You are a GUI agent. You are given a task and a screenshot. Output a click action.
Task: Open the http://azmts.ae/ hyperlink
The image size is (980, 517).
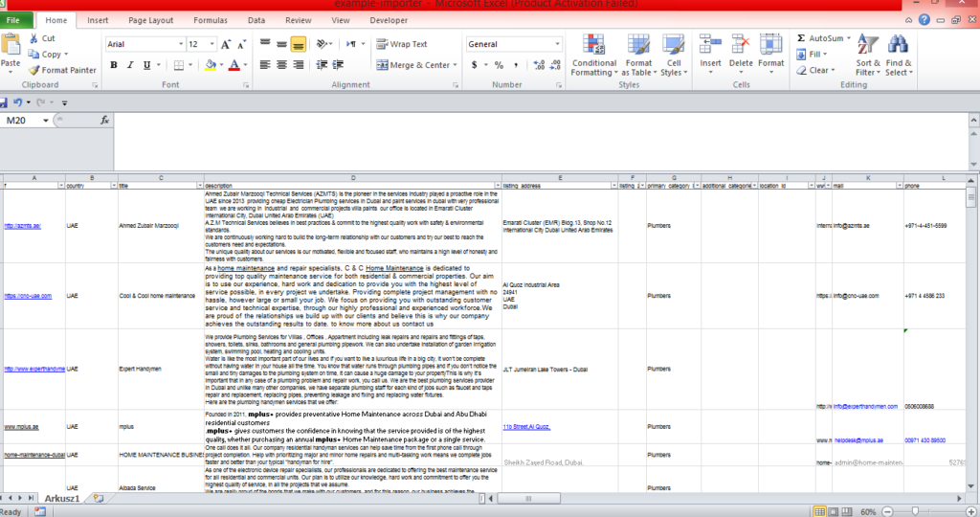click(x=23, y=226)
